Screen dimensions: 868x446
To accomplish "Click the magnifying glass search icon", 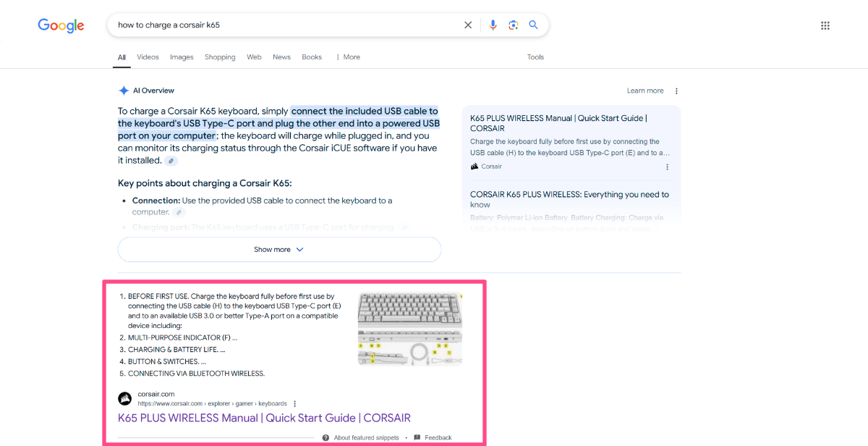I will coord(534,25).
